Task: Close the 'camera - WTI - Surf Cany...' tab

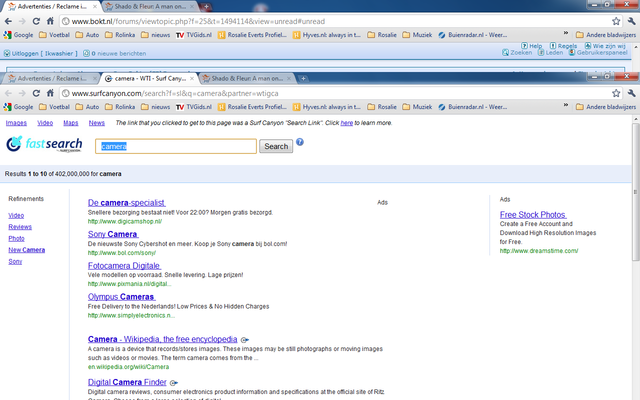Action: [x=192, y=78]
